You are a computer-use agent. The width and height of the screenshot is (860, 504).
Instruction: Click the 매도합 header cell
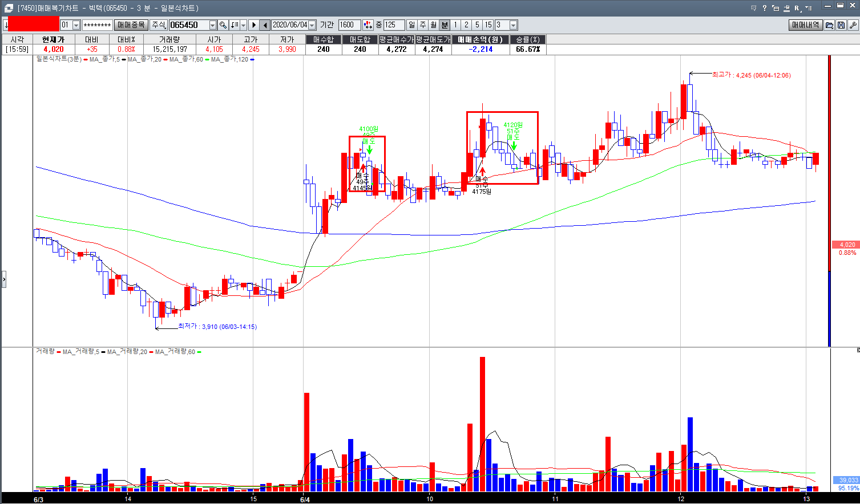point(360,39)
